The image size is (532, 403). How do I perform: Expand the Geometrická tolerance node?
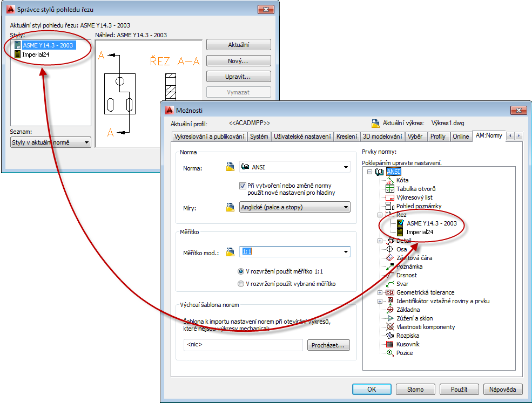click(x=380, y=292)
